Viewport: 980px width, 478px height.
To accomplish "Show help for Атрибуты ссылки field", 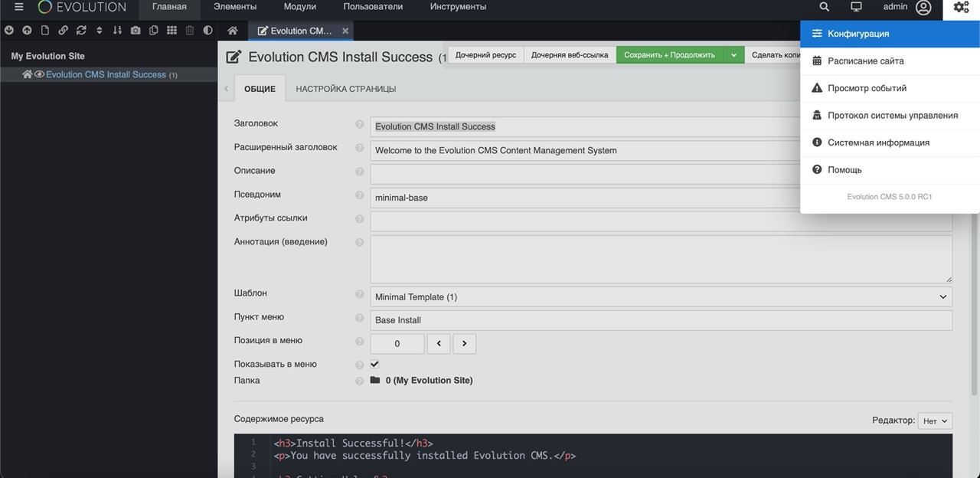I will pyautogui.click(x=360, y=218).
